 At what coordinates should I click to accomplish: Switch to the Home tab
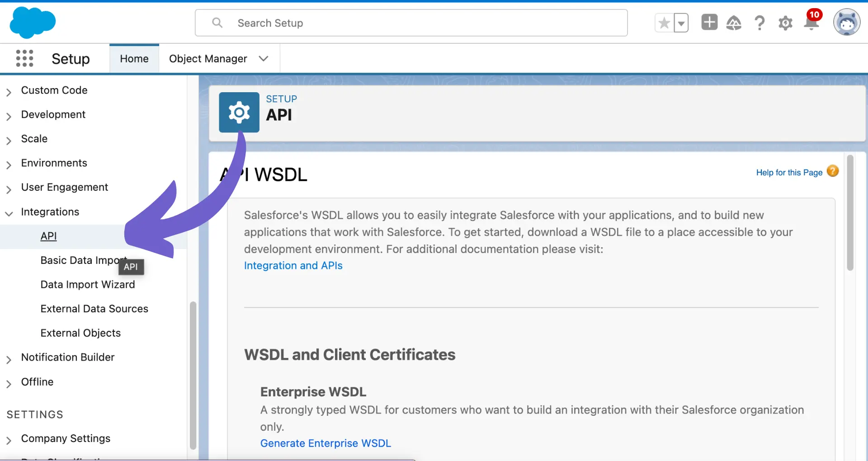point(134,59)
